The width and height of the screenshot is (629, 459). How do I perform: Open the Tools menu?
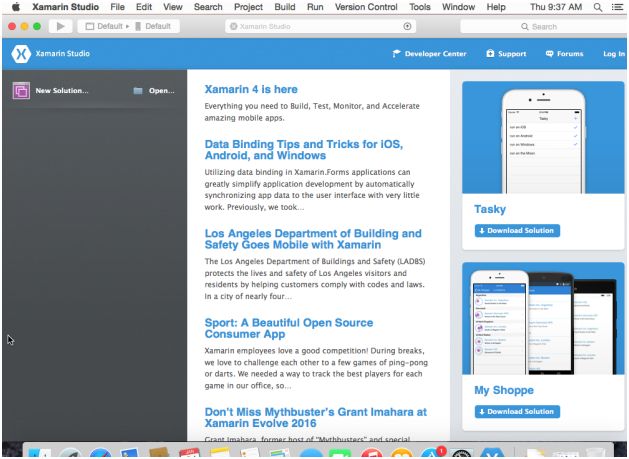coord(420,7)
